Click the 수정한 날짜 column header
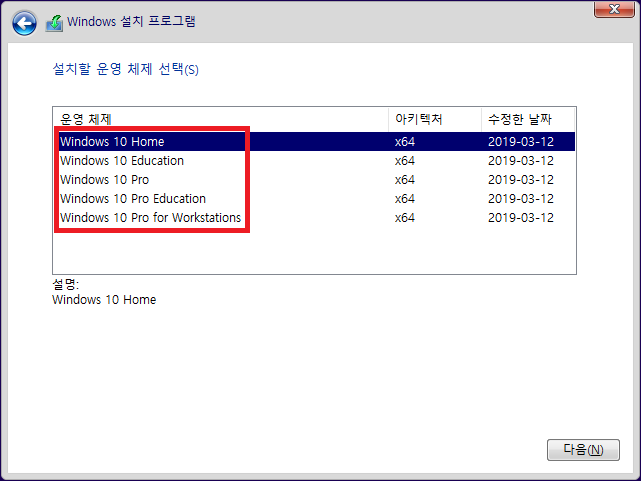The image size is (641, 481). pyautogui.click(x=528, y=119)
